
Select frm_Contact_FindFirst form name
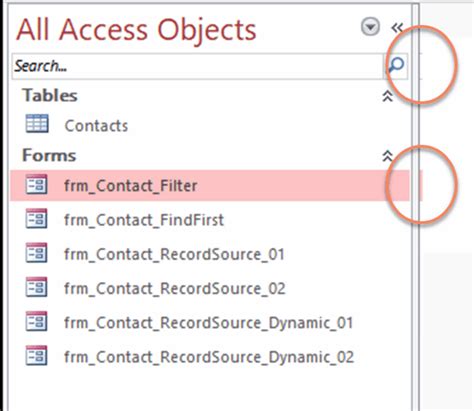tap(144, 220)
